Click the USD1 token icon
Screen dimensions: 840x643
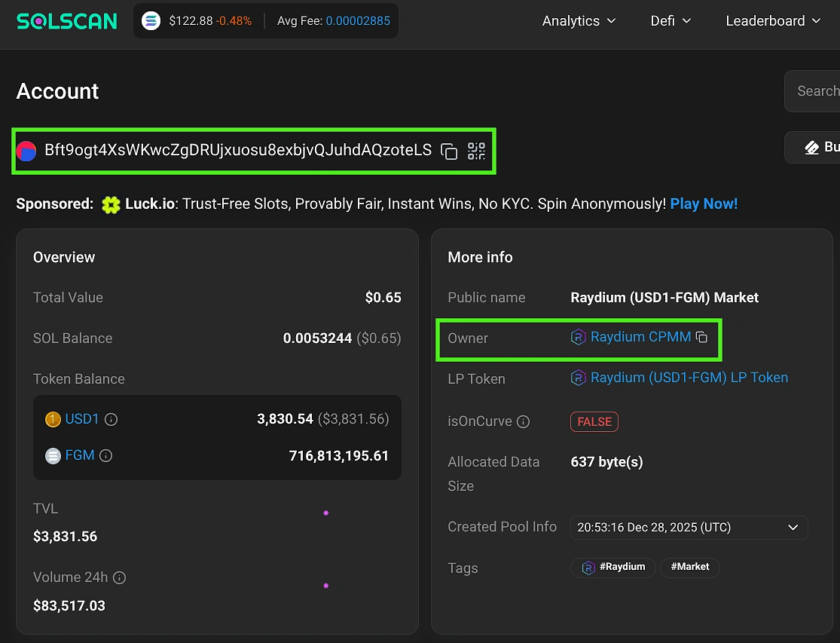click(x=53, y=419)
